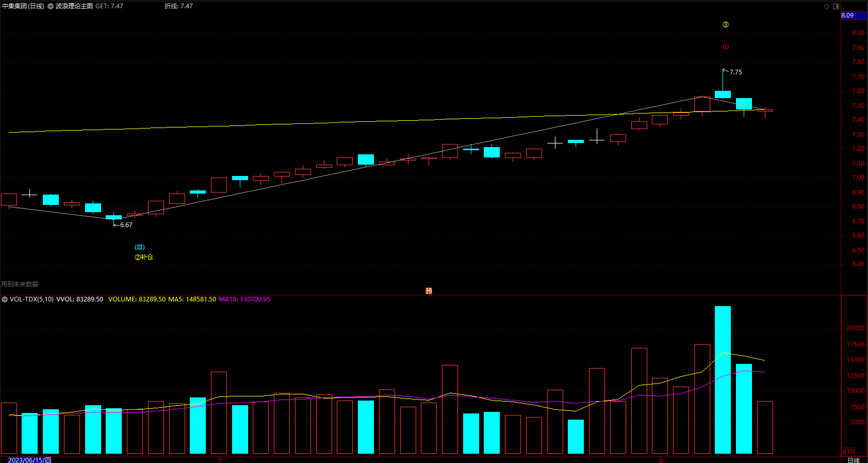
Task: Click the red (1) wave label
Action: tap(726, 47)
